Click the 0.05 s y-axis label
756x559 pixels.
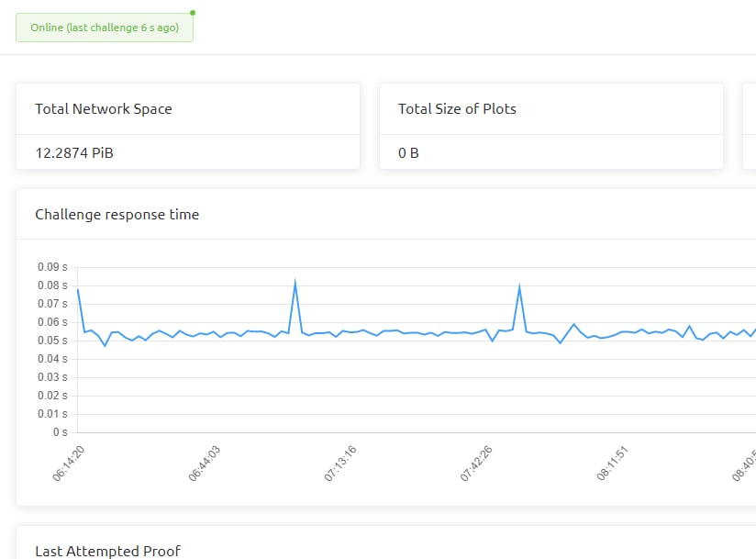[x=52, y=341]
